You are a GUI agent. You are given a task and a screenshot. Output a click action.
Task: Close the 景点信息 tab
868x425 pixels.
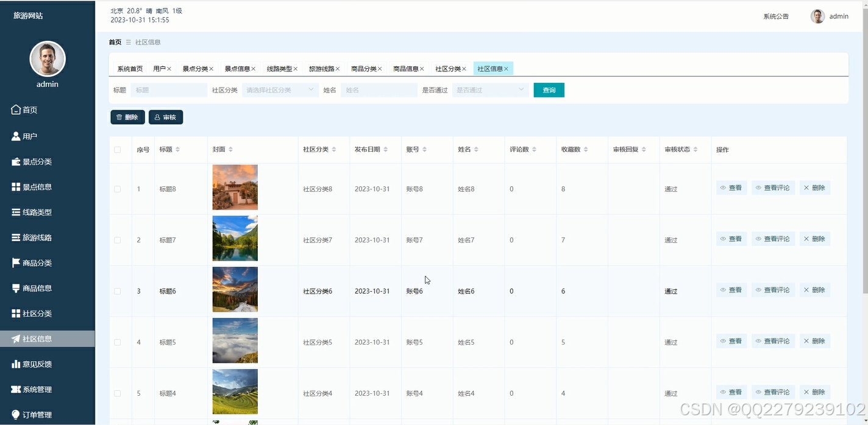(254, 68)
